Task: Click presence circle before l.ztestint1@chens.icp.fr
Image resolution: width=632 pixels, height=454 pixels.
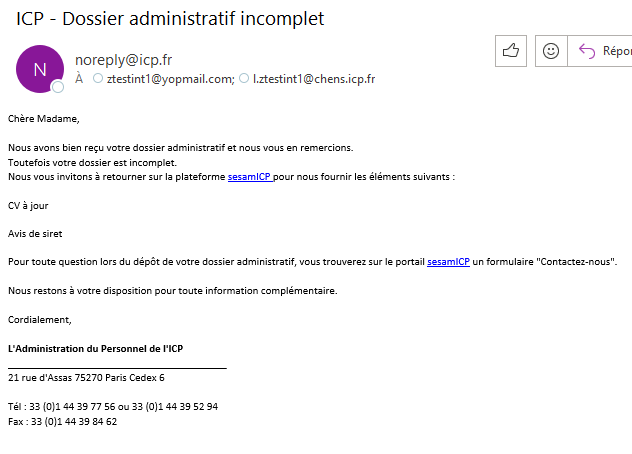Action: (244, 78)
